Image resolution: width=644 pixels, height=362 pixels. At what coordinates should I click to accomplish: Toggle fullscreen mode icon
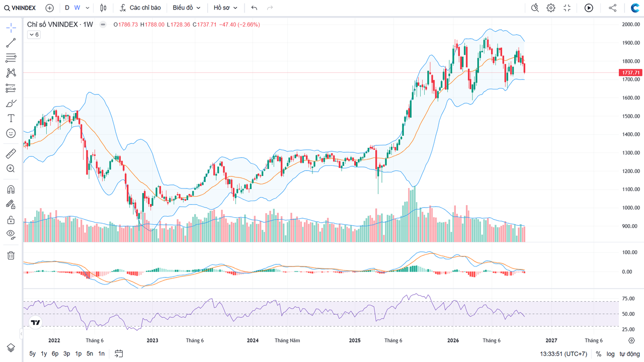(x=567, y=8)
